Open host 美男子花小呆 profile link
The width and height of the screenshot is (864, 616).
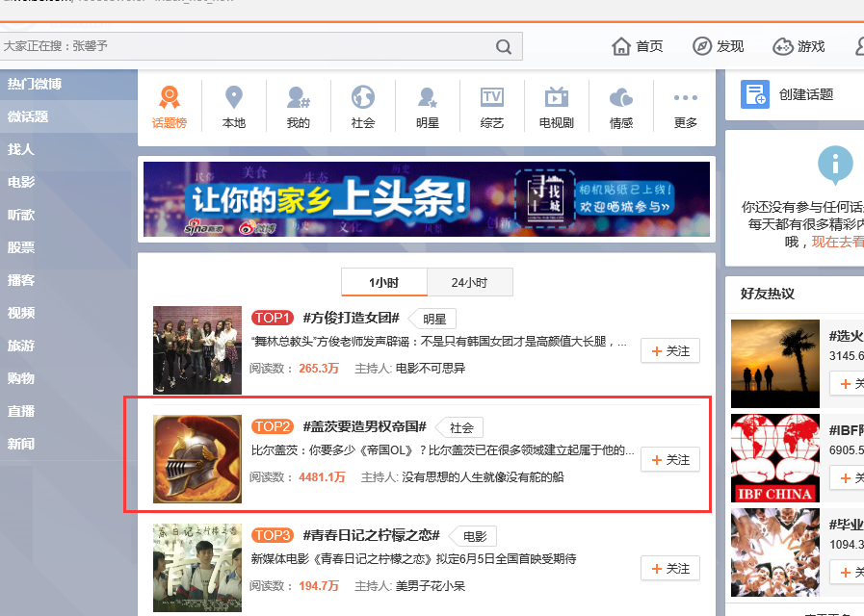pyautogui.click(x=431, y=586)
